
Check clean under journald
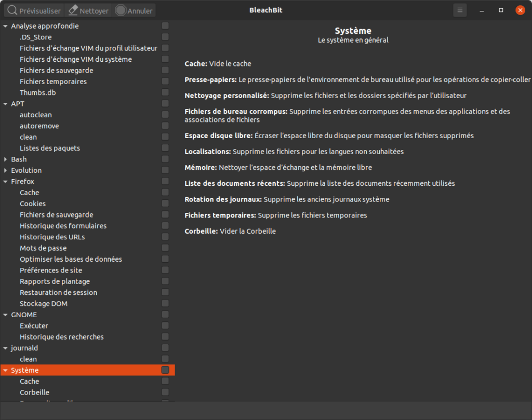click(x=165, y=359)
